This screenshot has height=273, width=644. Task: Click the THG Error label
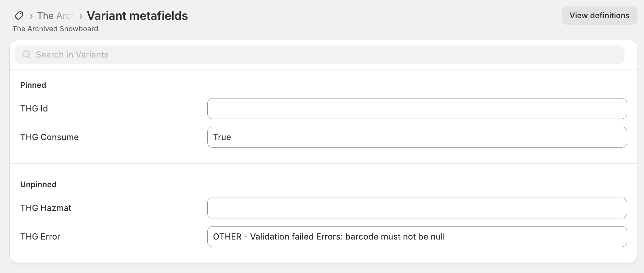[40, 237]
